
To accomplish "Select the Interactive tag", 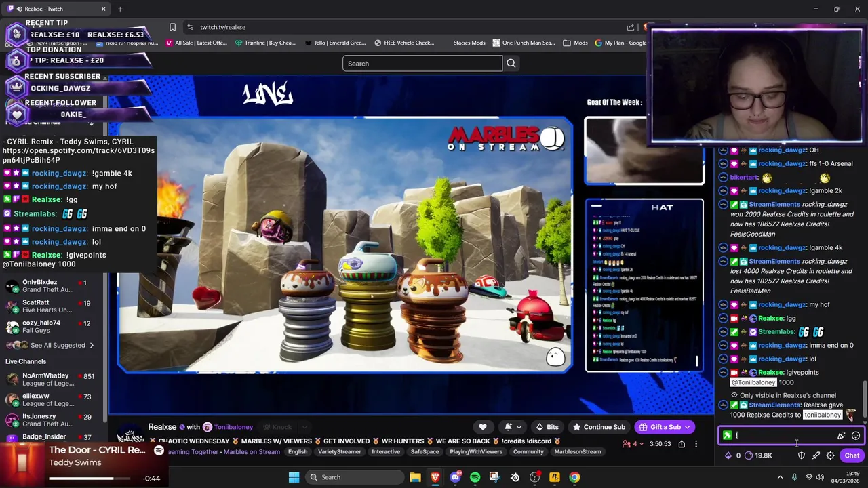I will (x=386, y=452).
